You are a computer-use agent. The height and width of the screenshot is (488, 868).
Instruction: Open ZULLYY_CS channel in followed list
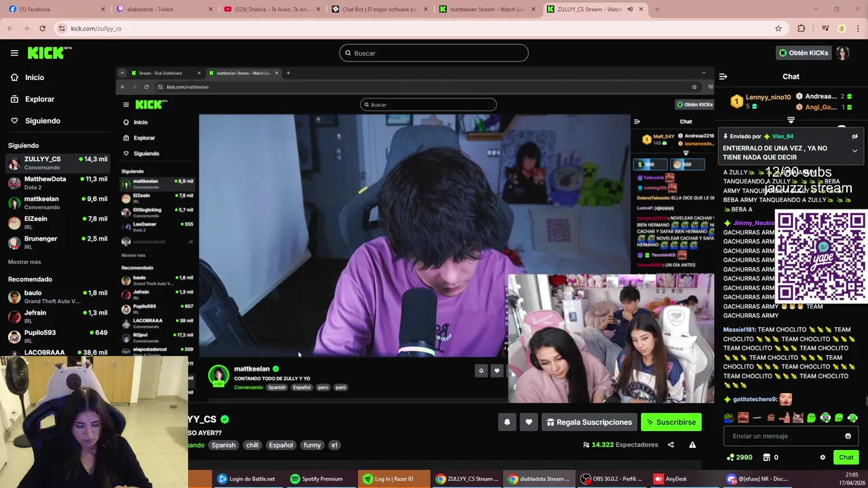pyautogui.click(x=58, y=163)
